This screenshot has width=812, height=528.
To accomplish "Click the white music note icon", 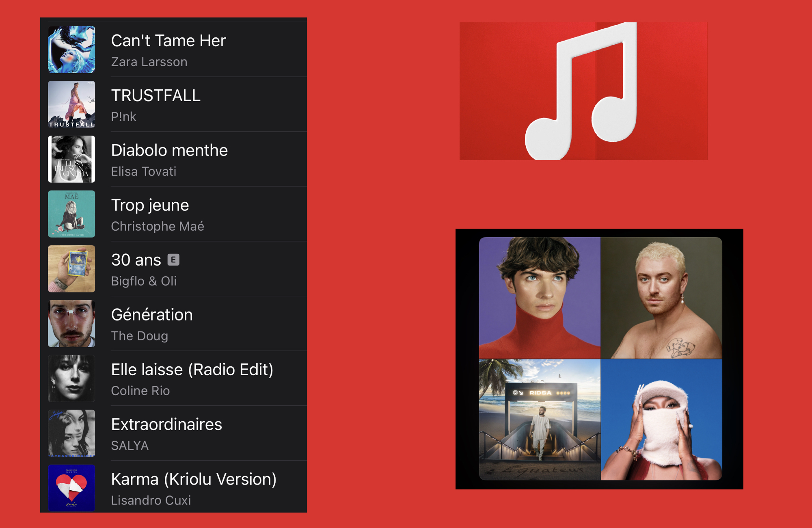I will [581, 91].
